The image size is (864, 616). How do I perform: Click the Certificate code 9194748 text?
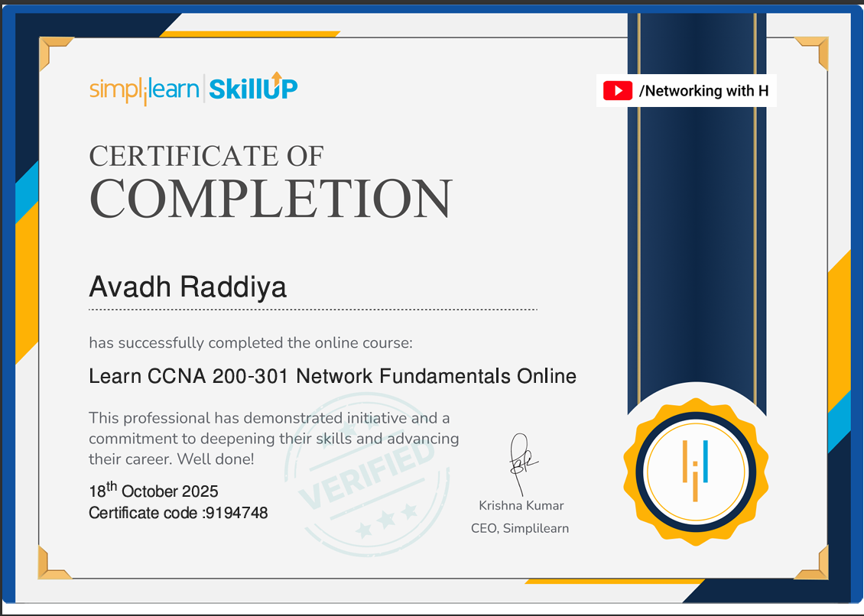178,513
